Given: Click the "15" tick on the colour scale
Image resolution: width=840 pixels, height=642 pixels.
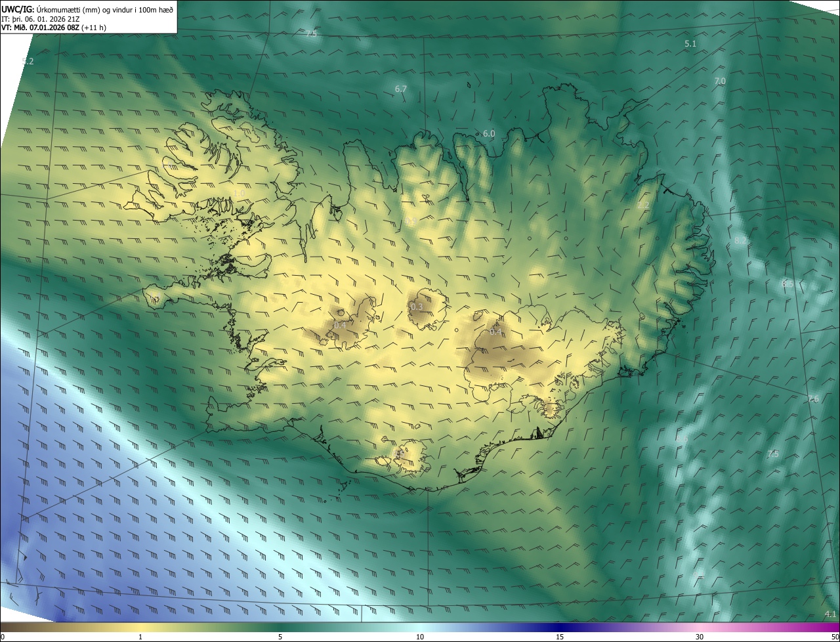Looking at the screenshot, I should click(560, 637).
